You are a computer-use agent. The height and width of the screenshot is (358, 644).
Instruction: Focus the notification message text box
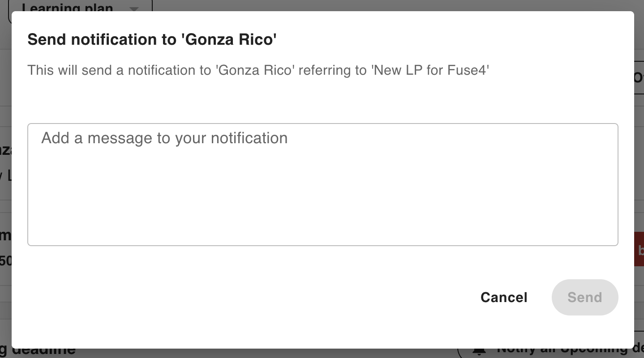coord(322,184)
